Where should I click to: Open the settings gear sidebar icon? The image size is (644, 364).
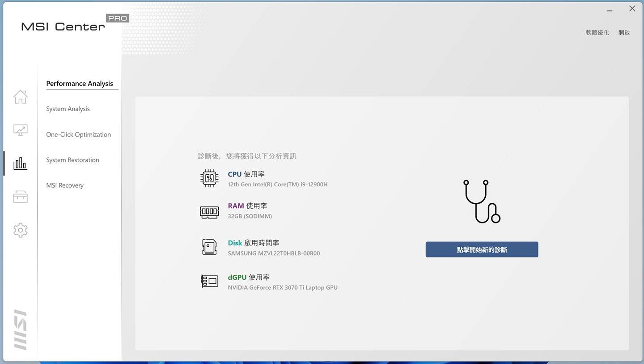(20, 230)
